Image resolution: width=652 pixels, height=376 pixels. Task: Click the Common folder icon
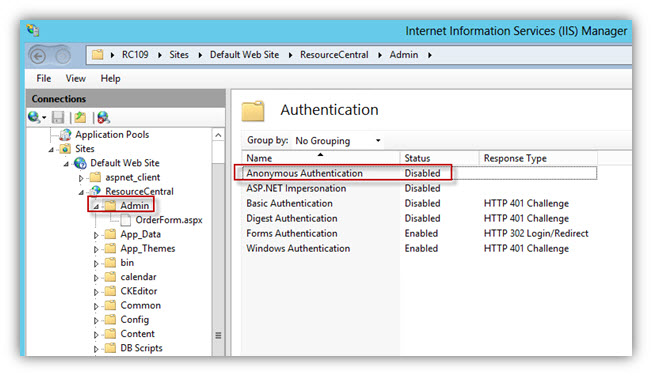tap(110, 305)
